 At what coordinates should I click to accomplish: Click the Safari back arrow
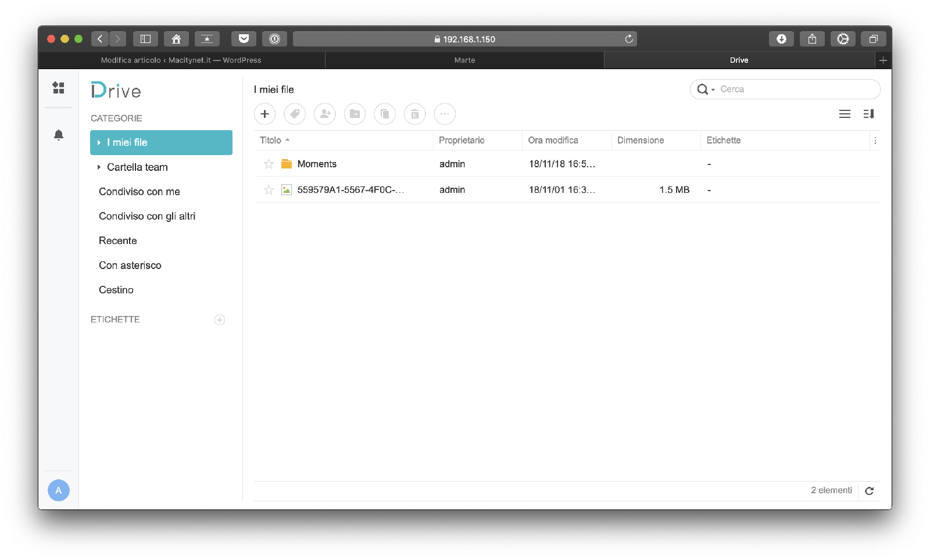(x=100, y=39)
